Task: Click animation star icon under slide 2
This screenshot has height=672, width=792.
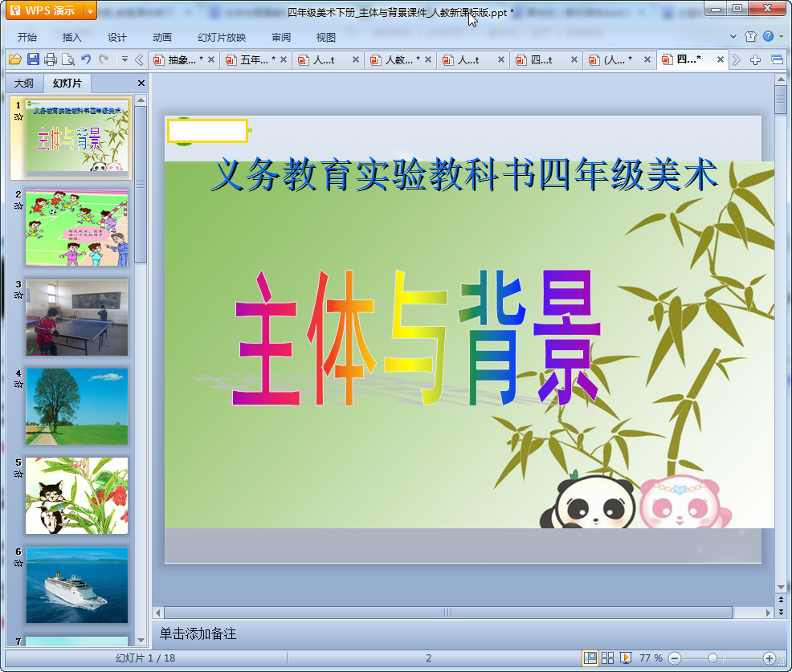Action: 18,206
